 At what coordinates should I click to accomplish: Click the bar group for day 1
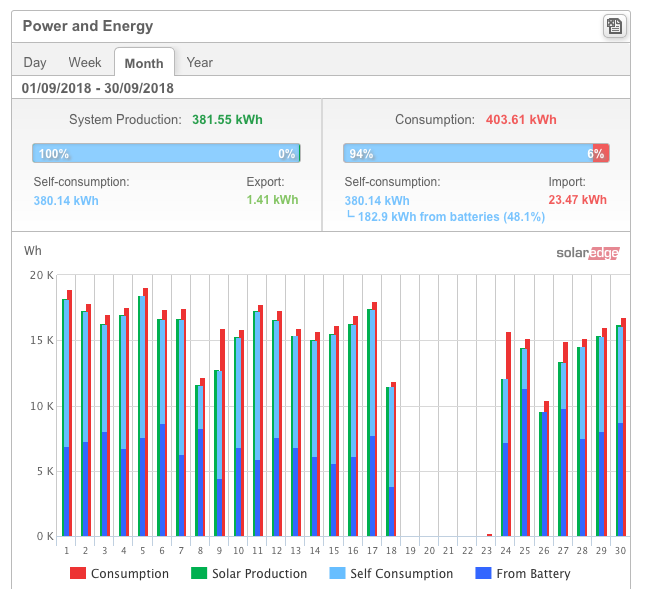tap(67, 413)
